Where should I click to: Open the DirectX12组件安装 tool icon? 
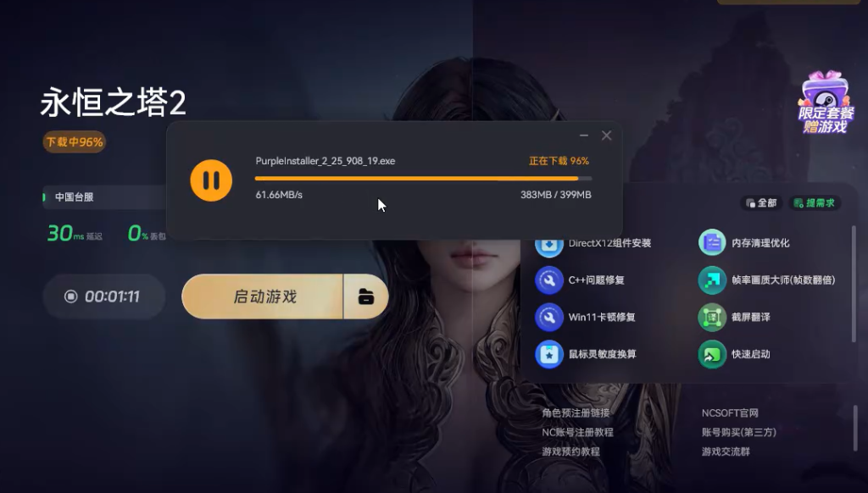point(548,245)
